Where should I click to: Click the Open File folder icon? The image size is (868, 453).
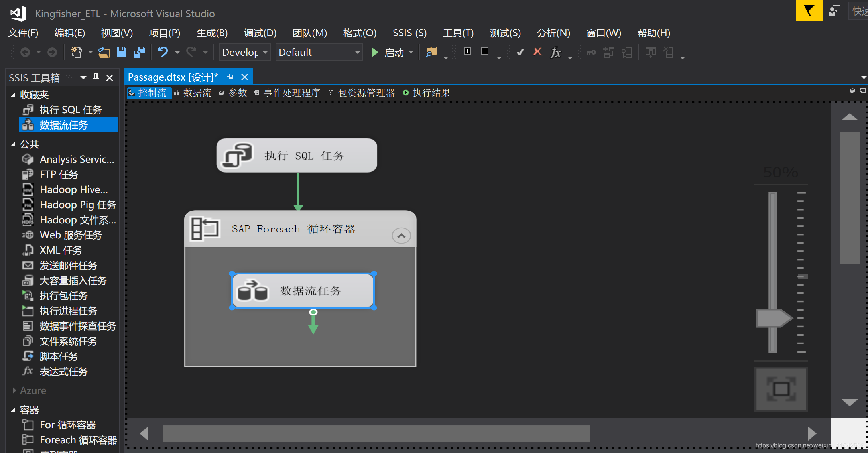click(104, 52)
